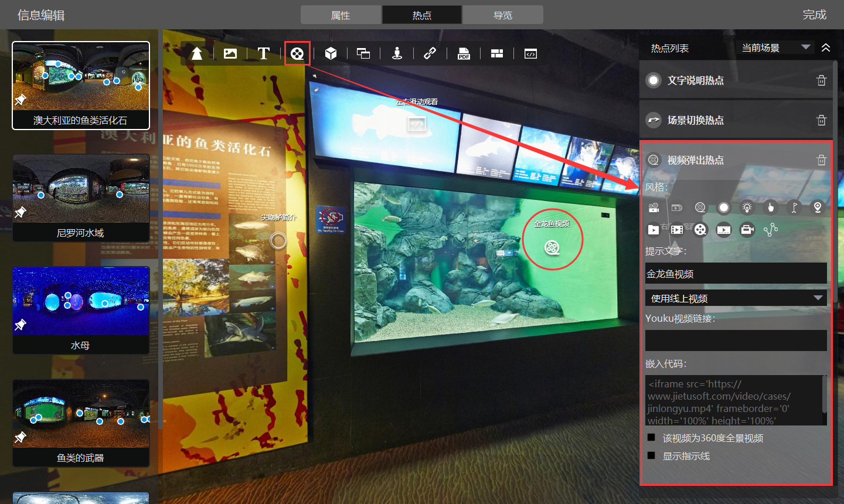Screen dimensions: 844x504
Task: Select the hyperlink chain tool
Action: point(430,54)
